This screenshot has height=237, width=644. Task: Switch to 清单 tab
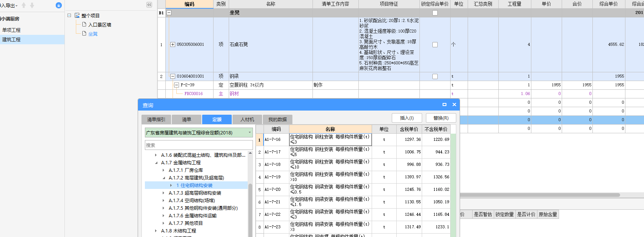tap(187, 119)
